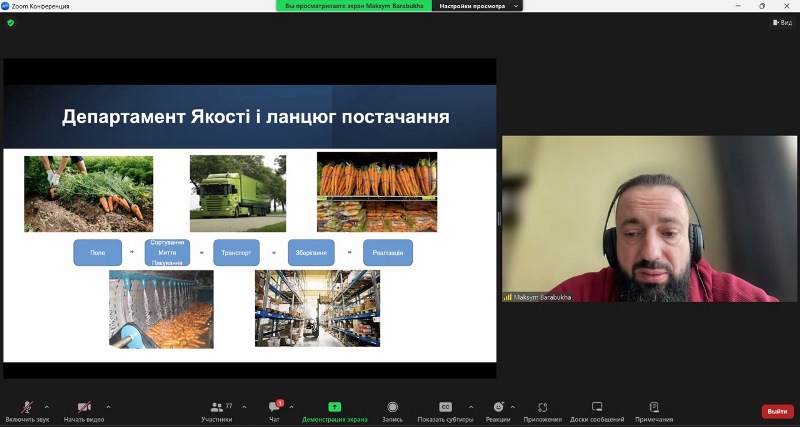
Task: Expand audio options arrow next to microphone
Action: point(47,407)
